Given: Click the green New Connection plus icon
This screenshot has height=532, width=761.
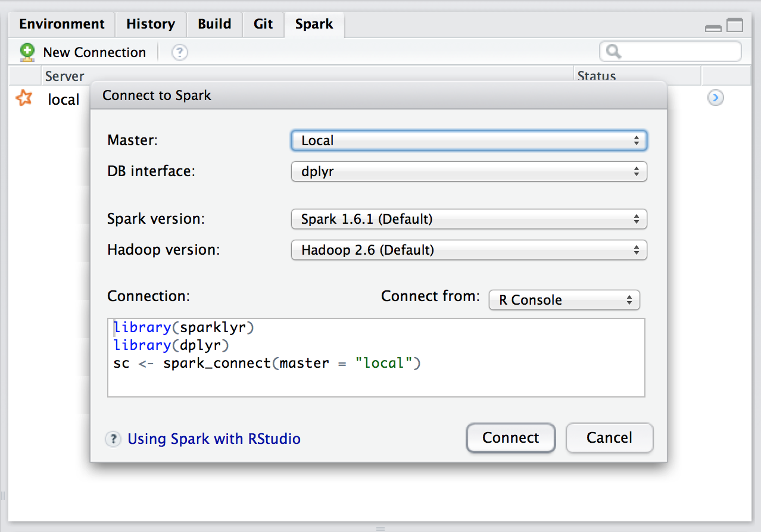Looking at the screenshot, I should pos(27,52).
